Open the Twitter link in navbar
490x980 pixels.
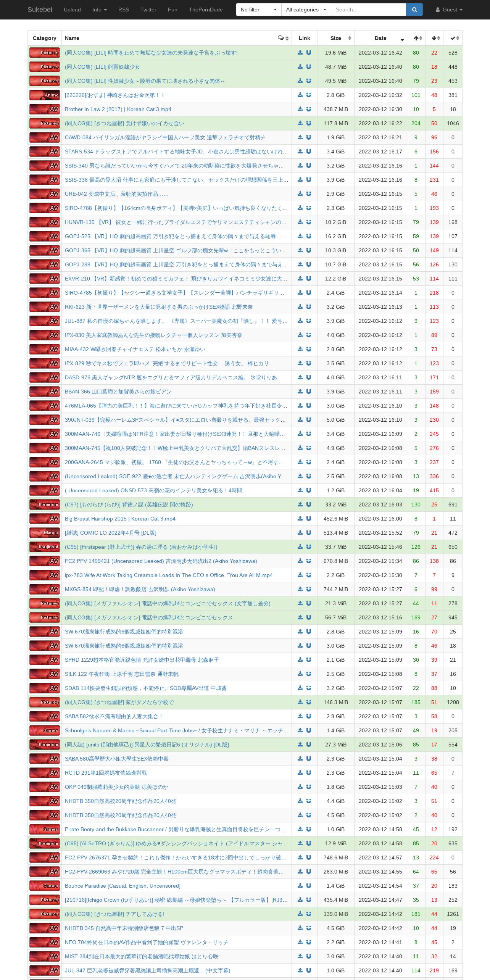point(148,10)
